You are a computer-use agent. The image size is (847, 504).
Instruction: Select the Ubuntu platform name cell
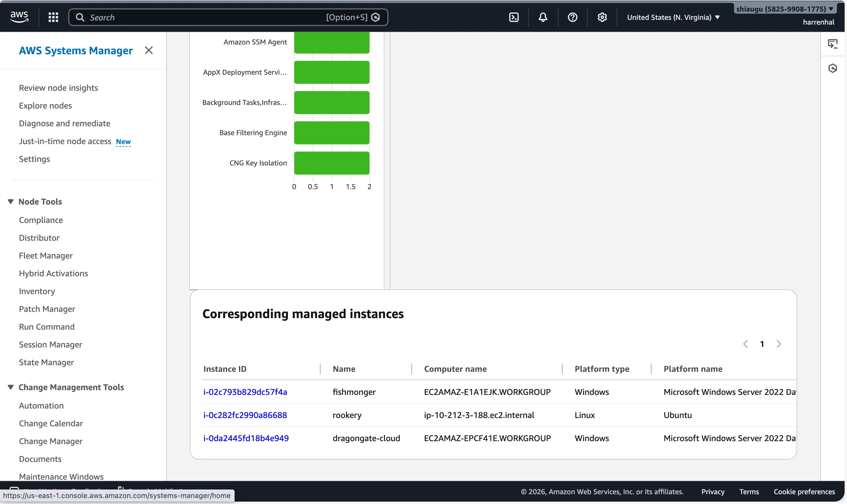point(677,415)
